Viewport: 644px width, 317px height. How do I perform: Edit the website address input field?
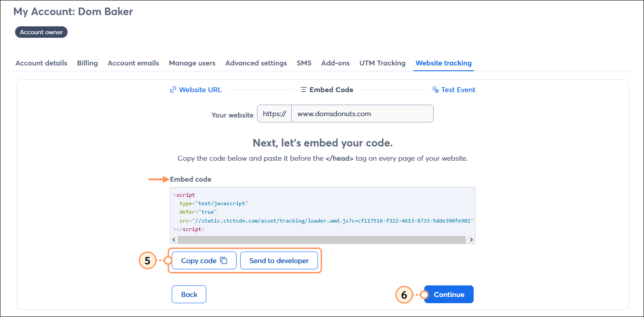[362, 114]
